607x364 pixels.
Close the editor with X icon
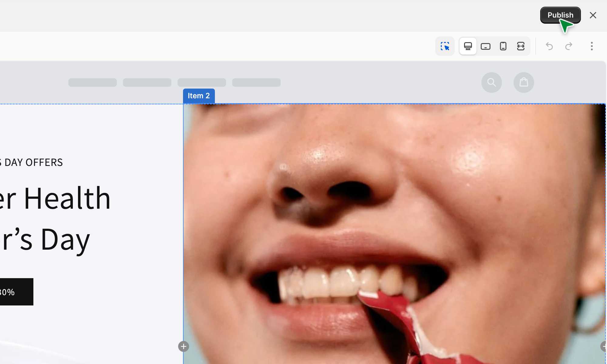(x=593, y=15)
